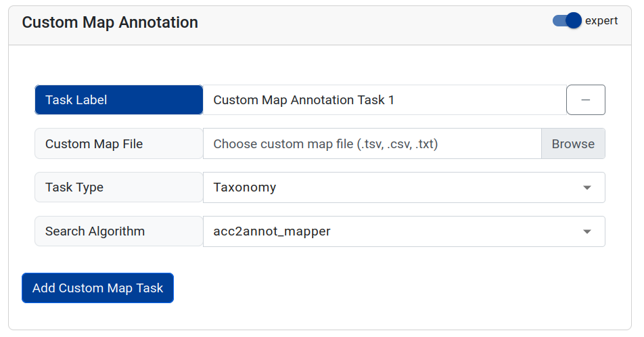Click the expert label beside the switch
Viewport: 644px width, 337px height.
pos(601,21)
